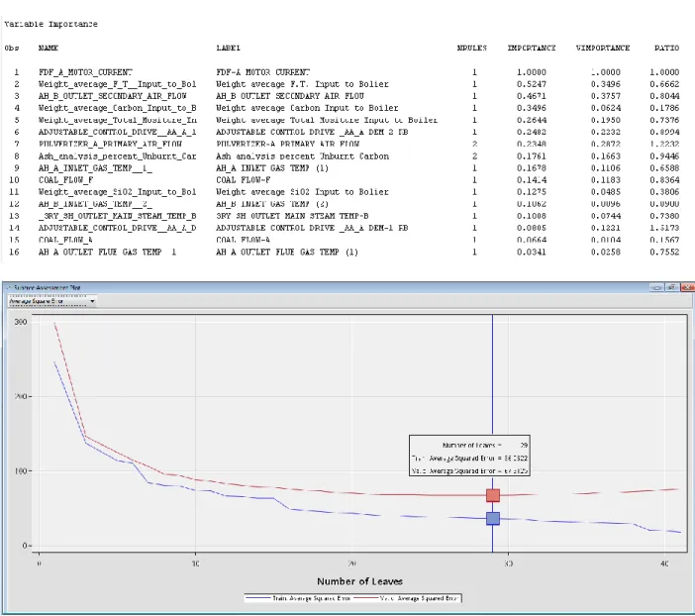Select name AH_B_OUTLET_SECONDARY_AIR_FLOW
Screen dimensions: 695x616
pyautogui.click(x=112, y=96)
